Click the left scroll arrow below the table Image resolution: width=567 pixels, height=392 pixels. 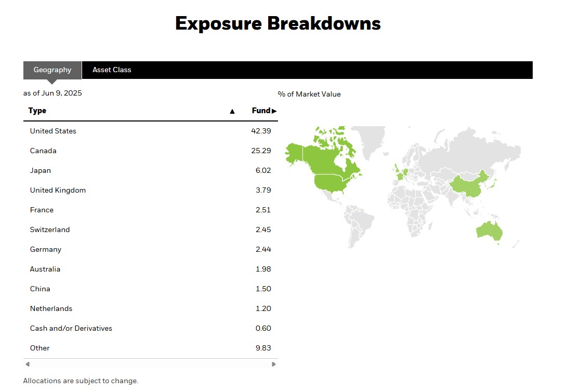28,364
